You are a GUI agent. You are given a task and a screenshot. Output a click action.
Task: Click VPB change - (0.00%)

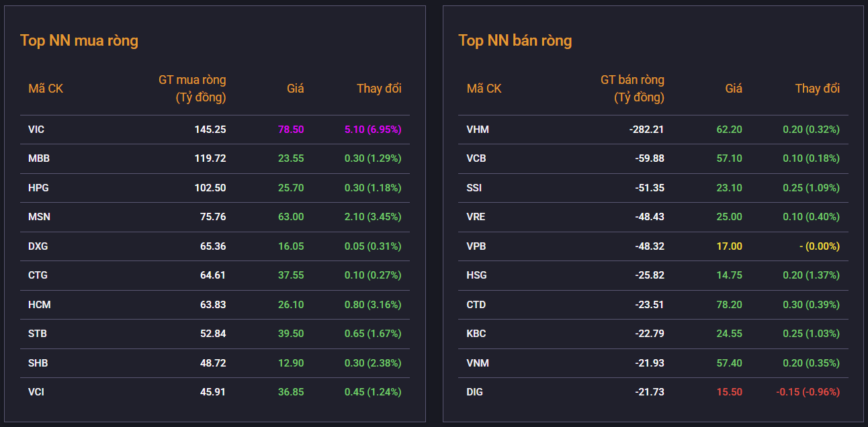pyautogui.click(x=819, y=246)
